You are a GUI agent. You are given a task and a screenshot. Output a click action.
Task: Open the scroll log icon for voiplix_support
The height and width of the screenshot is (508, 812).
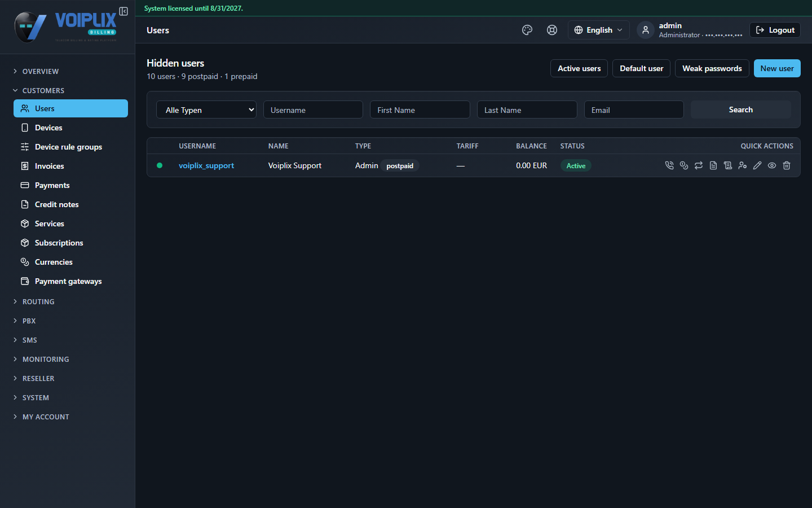coord(728,165)
